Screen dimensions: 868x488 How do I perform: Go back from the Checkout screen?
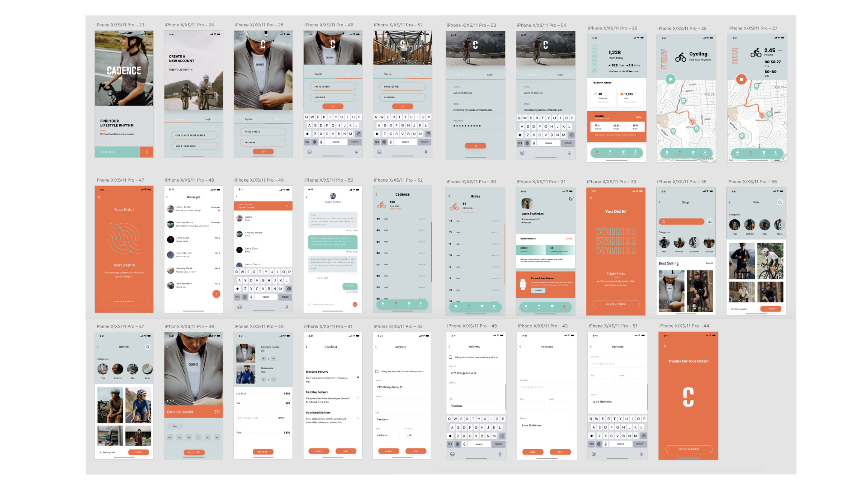(x=307, y=347)
